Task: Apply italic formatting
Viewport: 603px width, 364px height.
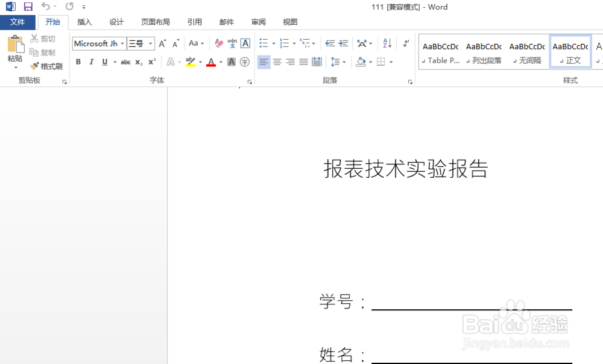Action: click(91, 61)
